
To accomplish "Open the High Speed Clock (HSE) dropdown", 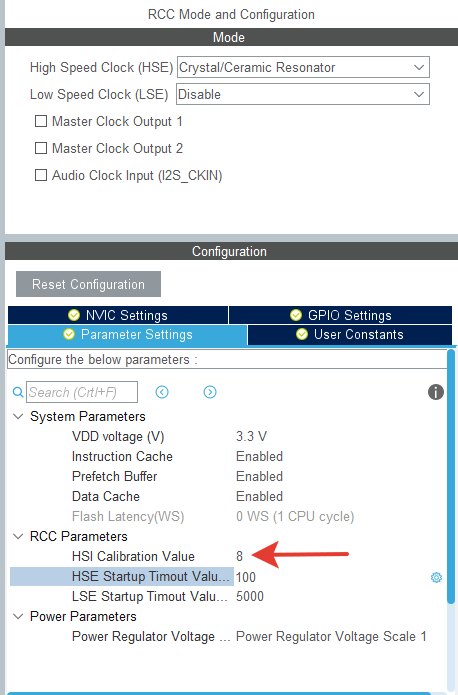I will coord(303,67).
